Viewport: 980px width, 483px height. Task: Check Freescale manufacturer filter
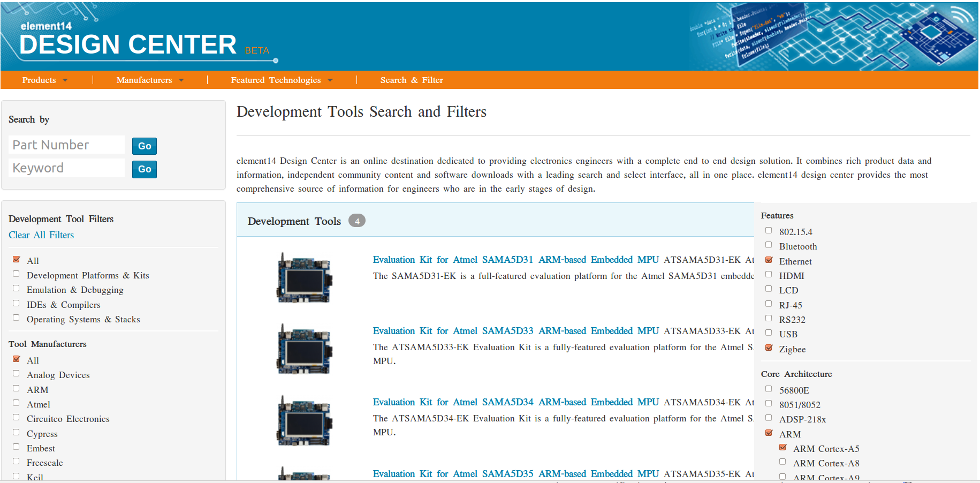point(17,462)
